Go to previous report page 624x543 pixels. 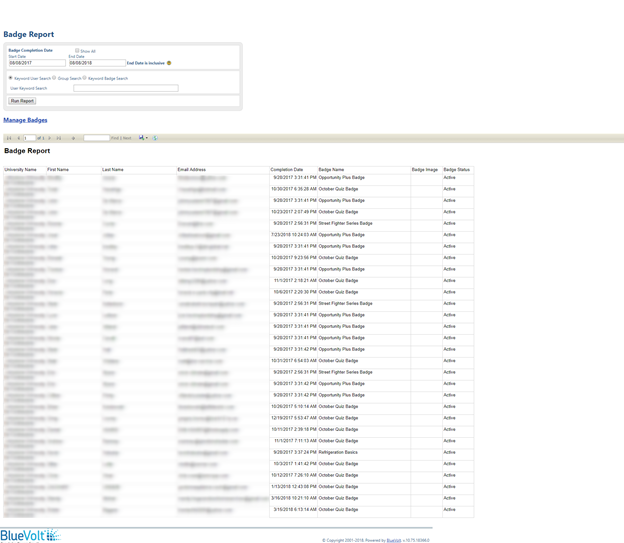click(x=19, y=138)
